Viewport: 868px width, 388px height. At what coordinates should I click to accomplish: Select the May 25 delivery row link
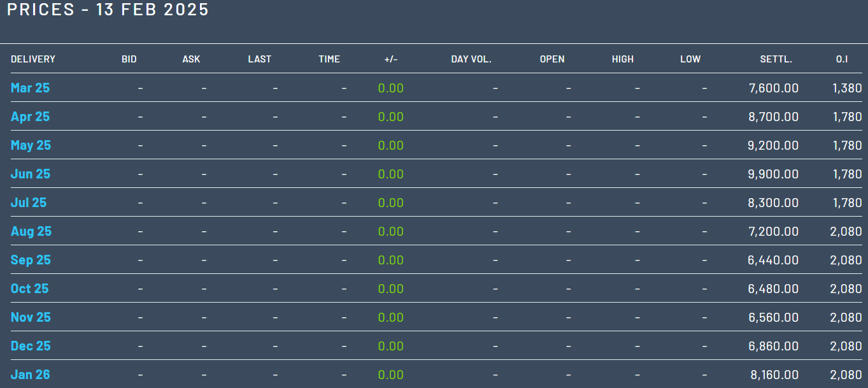pos(31,145)
